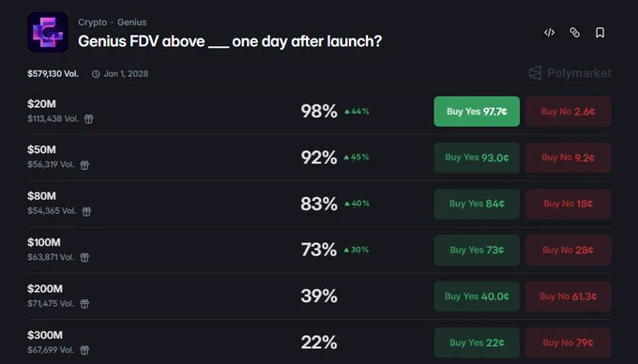Buy No at 79¢ for $300M

coord(568,342)
